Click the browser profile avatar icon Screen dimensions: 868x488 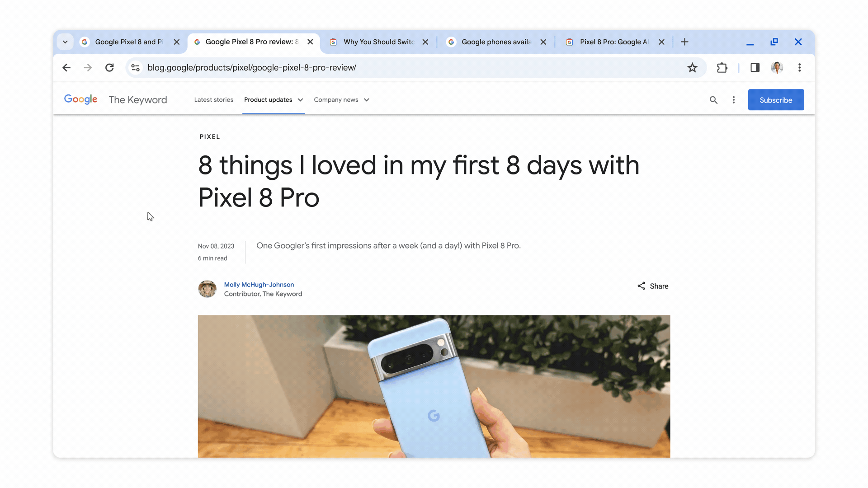tap(777, 67)
